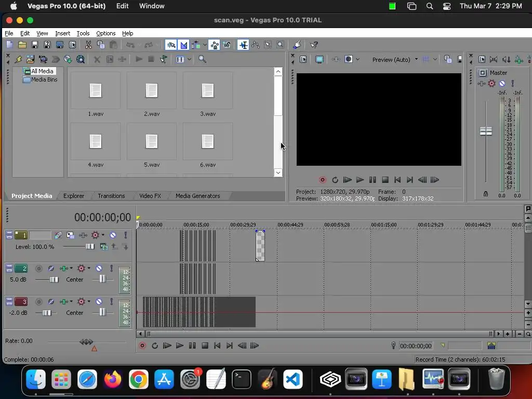Open Visual Studio Code from the Dock
Screen dimensions: 532x399
tap(293, 379)
